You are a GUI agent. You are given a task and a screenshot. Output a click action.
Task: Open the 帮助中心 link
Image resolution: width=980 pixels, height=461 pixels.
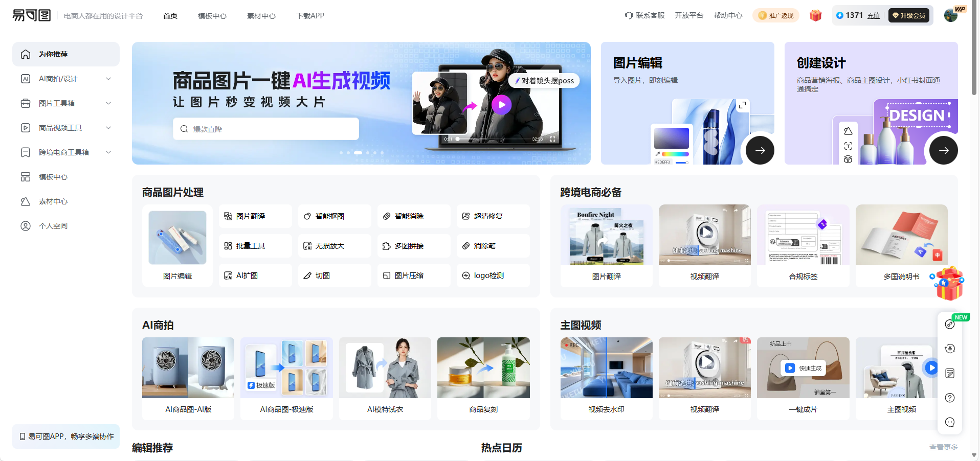click(728, 15)
